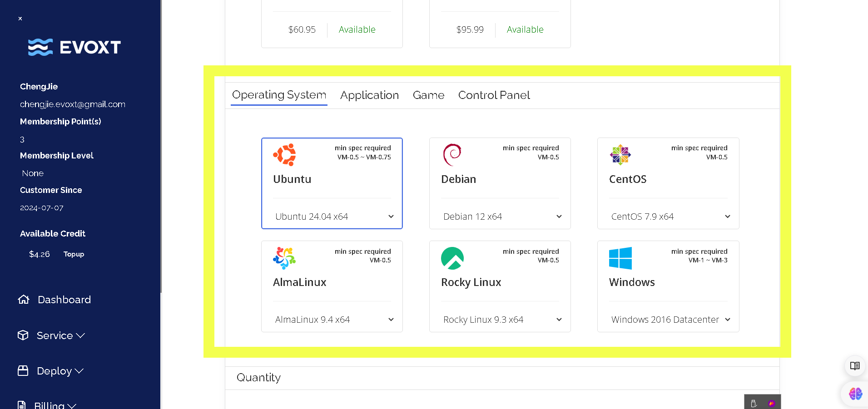Switch to the Application tab

369,95
